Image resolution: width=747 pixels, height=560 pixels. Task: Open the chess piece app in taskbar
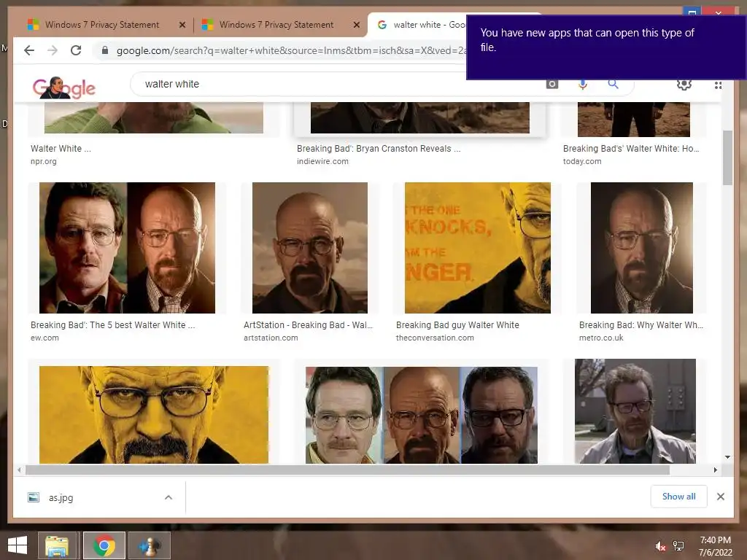pyautogui.click(x=149, y=545)
